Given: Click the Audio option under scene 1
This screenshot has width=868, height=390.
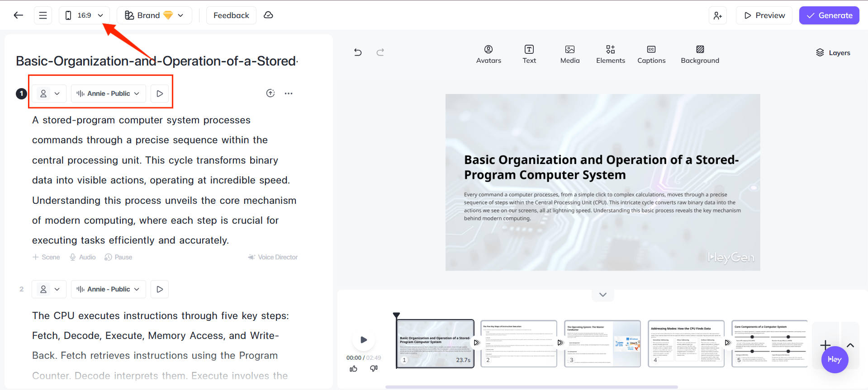Looking at the screenshot, I should pyautogui.click(x=82, y=257).
